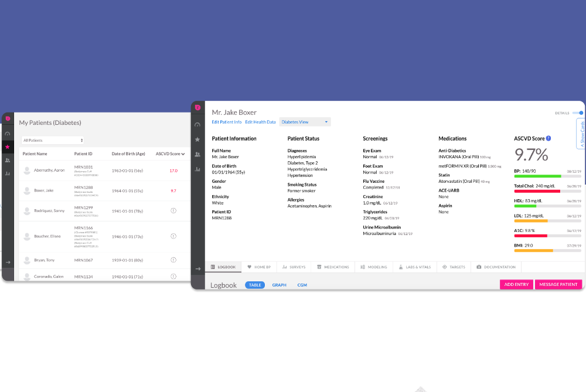Image resolution: width=586 pixels, height=392 pixels.
Task: Switch to the Medications tab
Action: click(333, 267)
